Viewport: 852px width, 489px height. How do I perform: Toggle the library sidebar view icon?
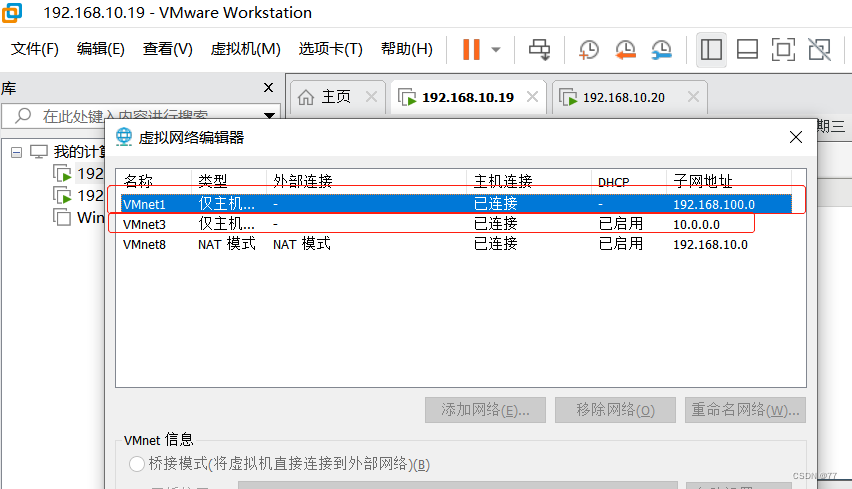click(711, 49)
